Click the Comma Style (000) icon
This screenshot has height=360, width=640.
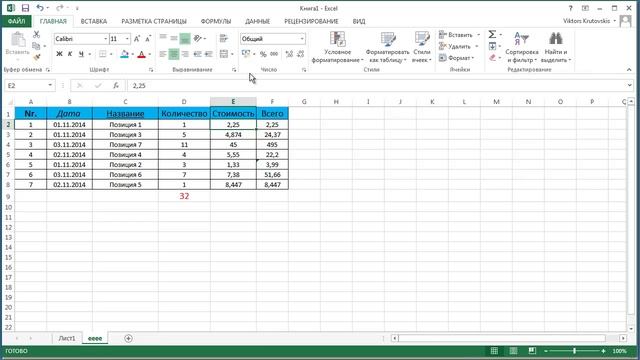pyautogui.click(x=274, y=54)
